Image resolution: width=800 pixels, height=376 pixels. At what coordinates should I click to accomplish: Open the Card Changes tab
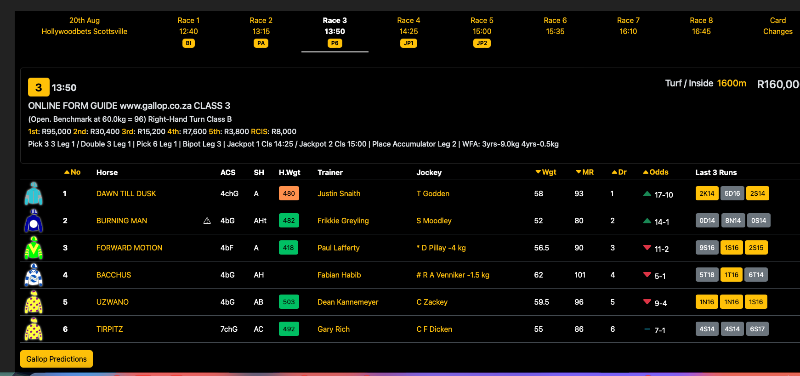tap(778, 26)
